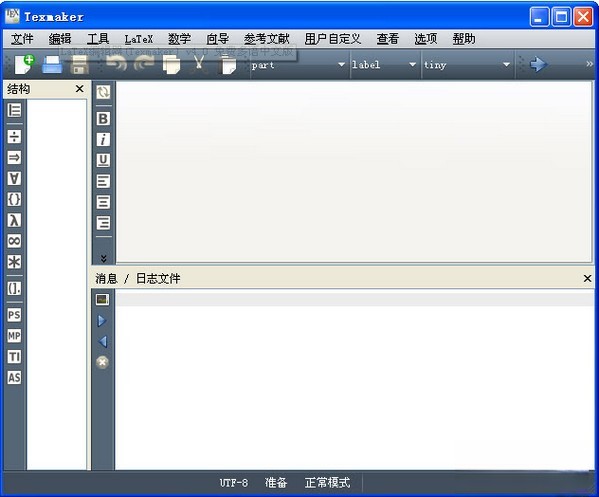Open the lambda Greek letters panel
Screen dimensions: 599x497
coord(14,220)
